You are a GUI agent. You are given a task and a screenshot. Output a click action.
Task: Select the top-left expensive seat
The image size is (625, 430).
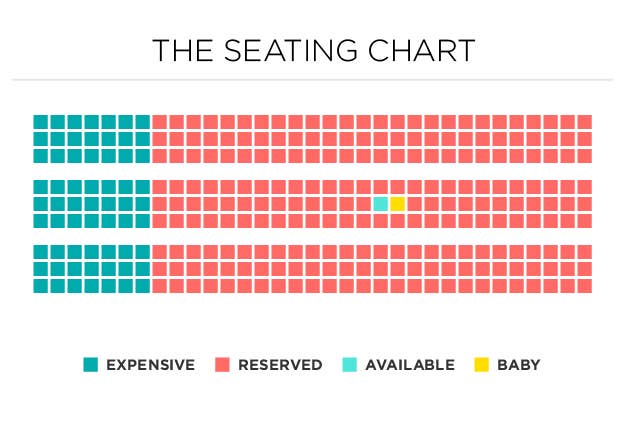pos(41,122)
